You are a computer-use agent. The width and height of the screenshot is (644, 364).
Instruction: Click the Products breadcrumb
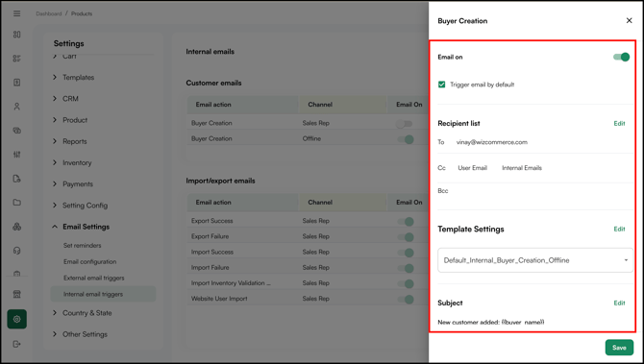(82, 13)
